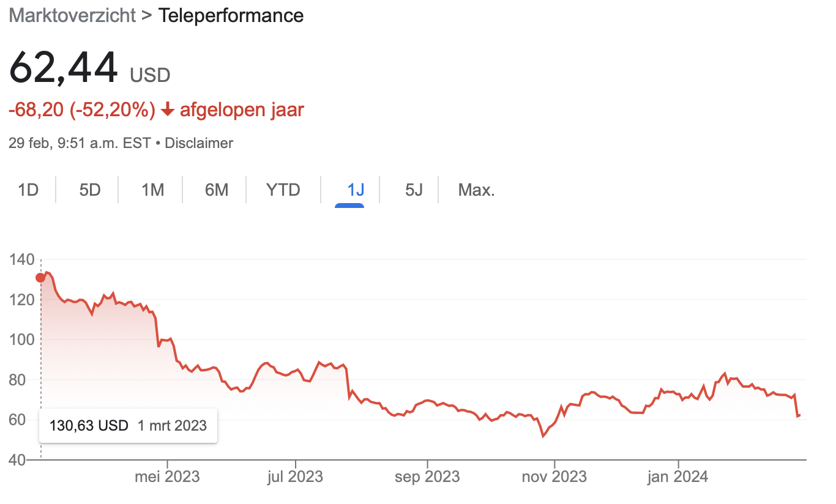
Task: Click the current price 62,44
Action: (63, 67)
